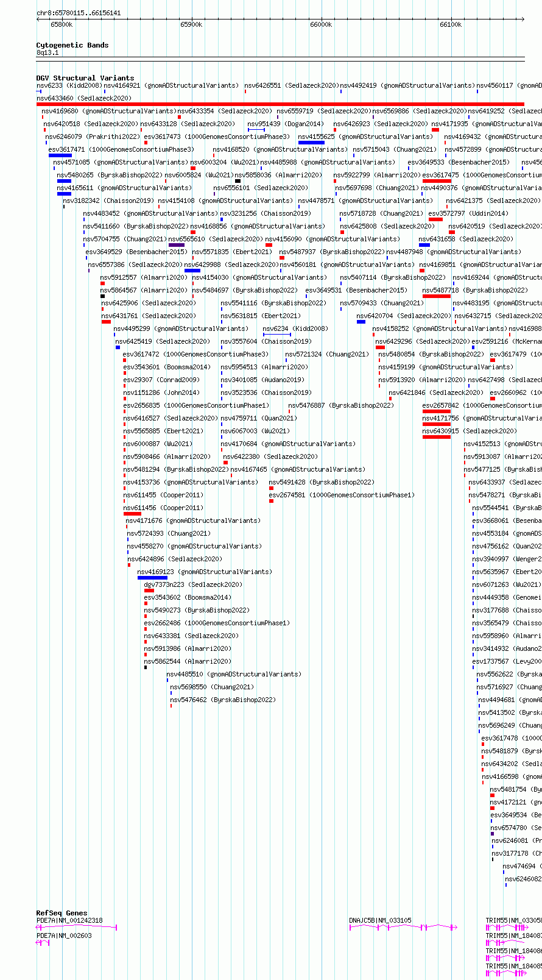Click the red bar under nsv5487718

[437, 296]
